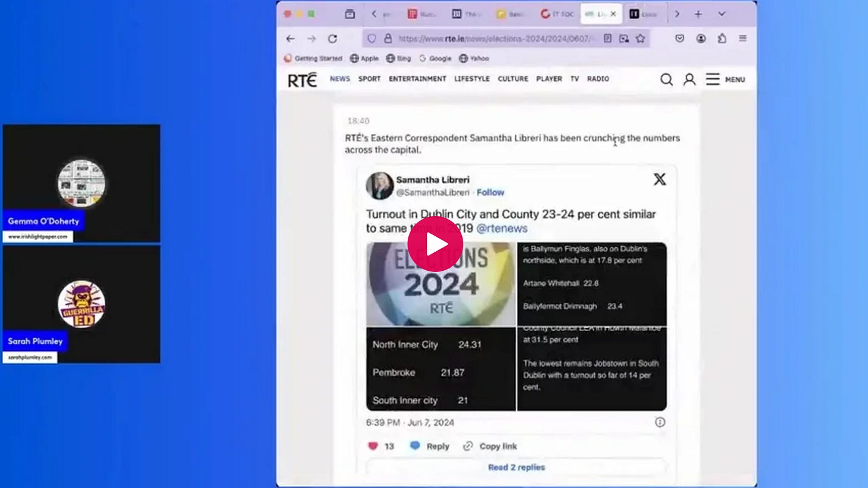The height and width of the screenshot is (488, 868).
Task: Open the LIFESTYLE section
Action: coord(472,79)
